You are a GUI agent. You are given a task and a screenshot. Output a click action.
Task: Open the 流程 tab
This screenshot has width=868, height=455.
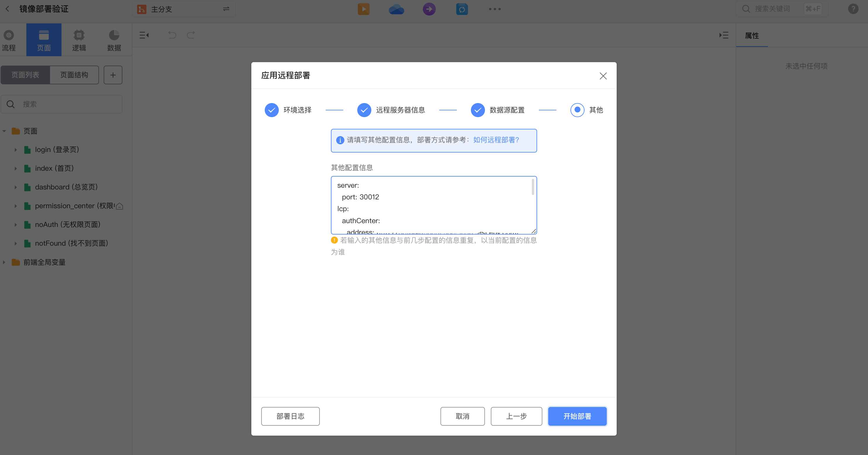point(9,40)
